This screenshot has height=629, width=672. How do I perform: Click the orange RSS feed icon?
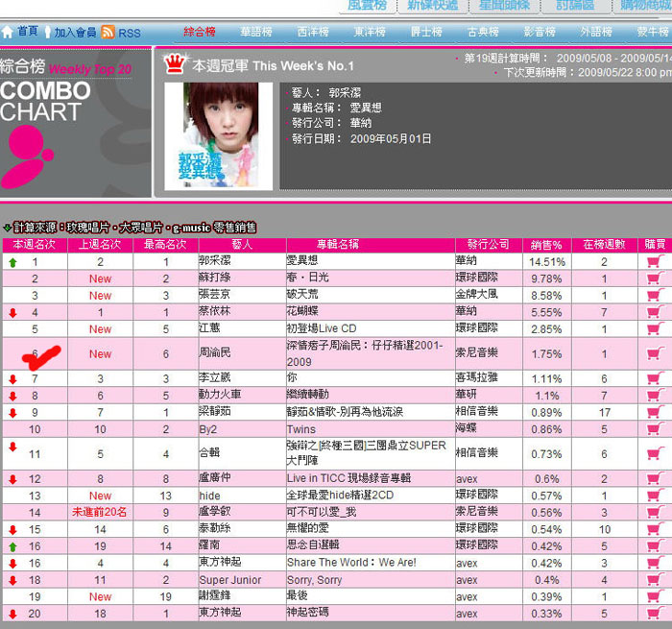point(108,32)
